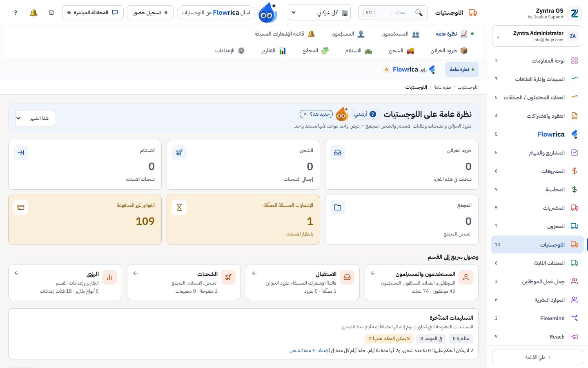Click the الفواتير غير المدفوعة card icon

(21, 207)
